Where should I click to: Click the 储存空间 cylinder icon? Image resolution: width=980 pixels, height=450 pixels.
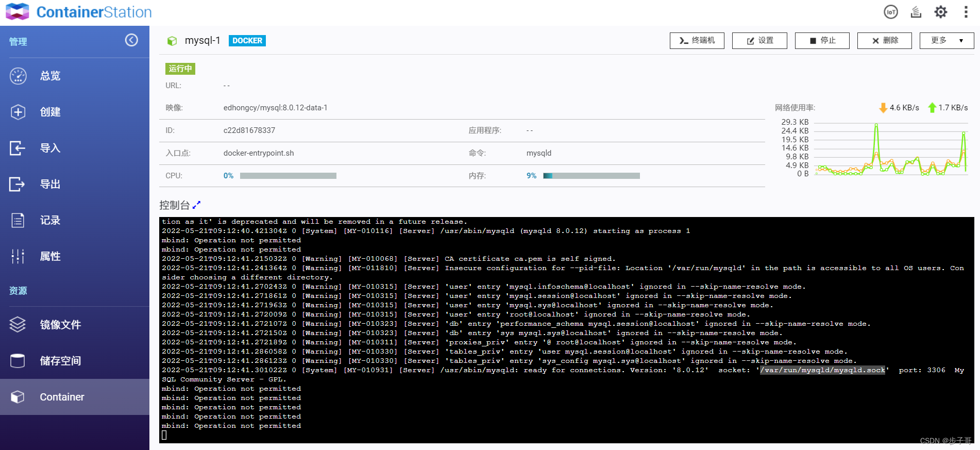click(18, 361)
